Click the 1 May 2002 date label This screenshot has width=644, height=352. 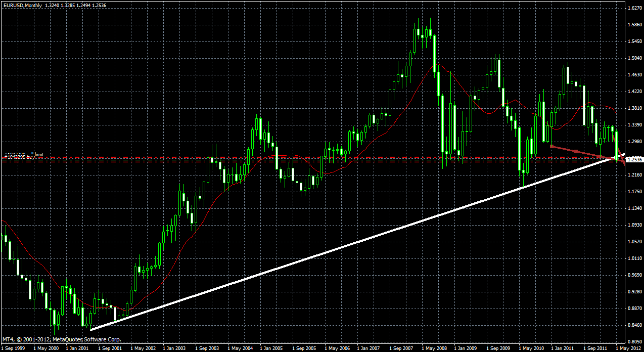[143, 348]
